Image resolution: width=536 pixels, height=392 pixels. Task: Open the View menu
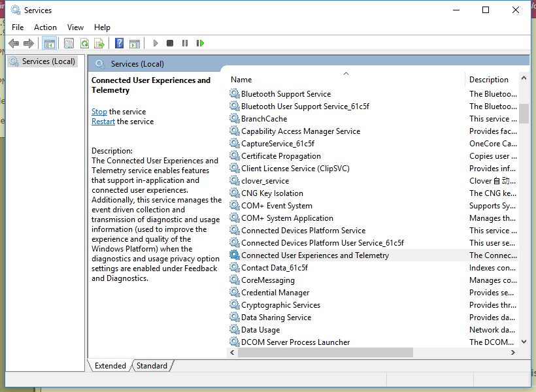(75, 27)
